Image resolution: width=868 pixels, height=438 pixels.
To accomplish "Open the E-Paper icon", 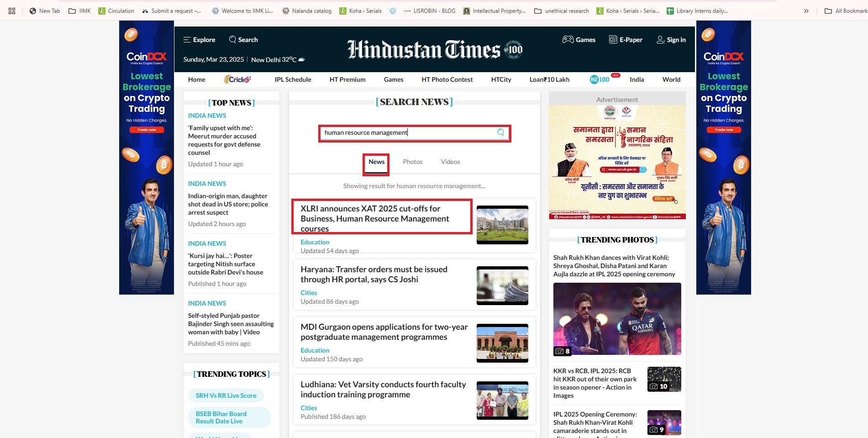I will click(613, 40).
